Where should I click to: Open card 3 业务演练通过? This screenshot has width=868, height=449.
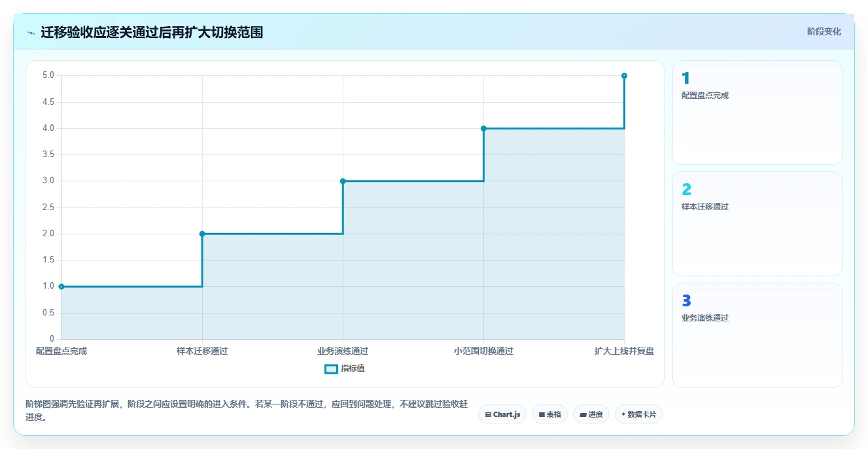757,335
